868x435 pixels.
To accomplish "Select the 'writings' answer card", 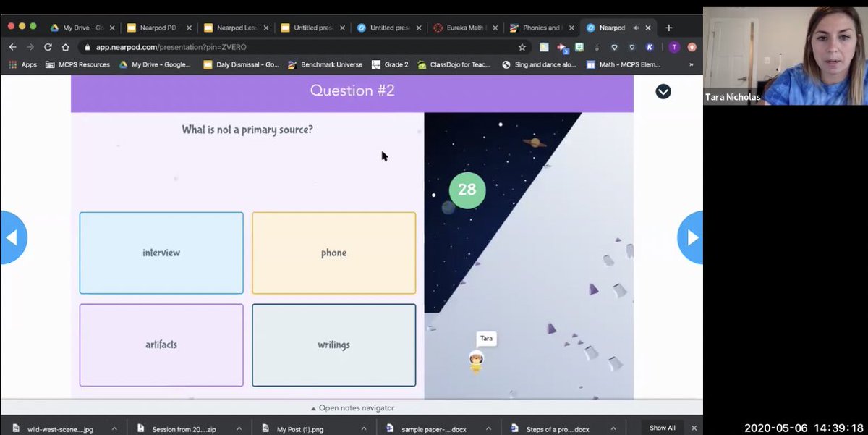I will (334, 345).
